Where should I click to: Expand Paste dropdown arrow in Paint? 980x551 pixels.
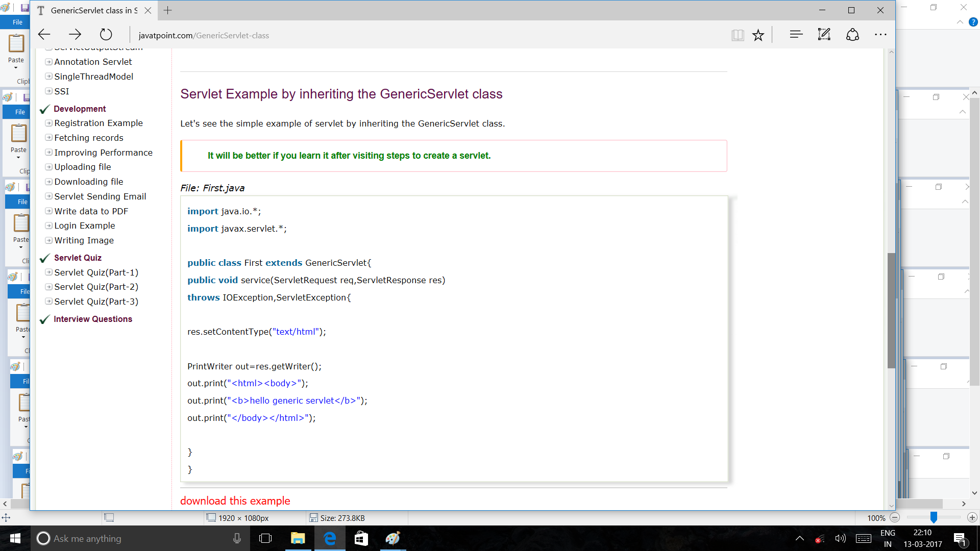click(x=16, y=67)
